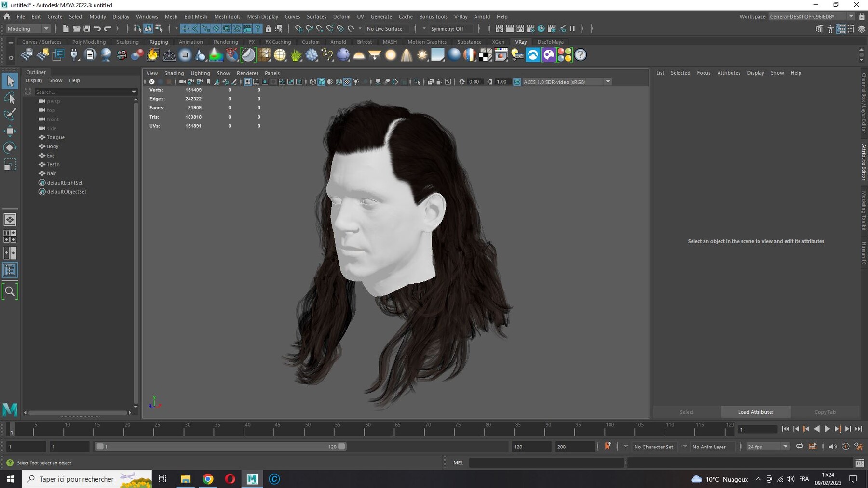The image size is (868, 488).
Task: Adjust the range slider handle at 120
Action: coord(341,447)
